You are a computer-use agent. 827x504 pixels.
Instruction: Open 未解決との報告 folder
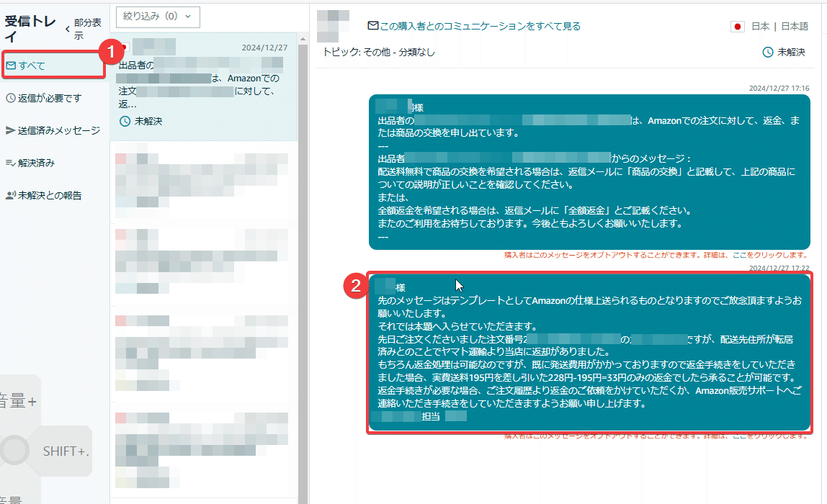pyautogui.click(x=44, y=196)
